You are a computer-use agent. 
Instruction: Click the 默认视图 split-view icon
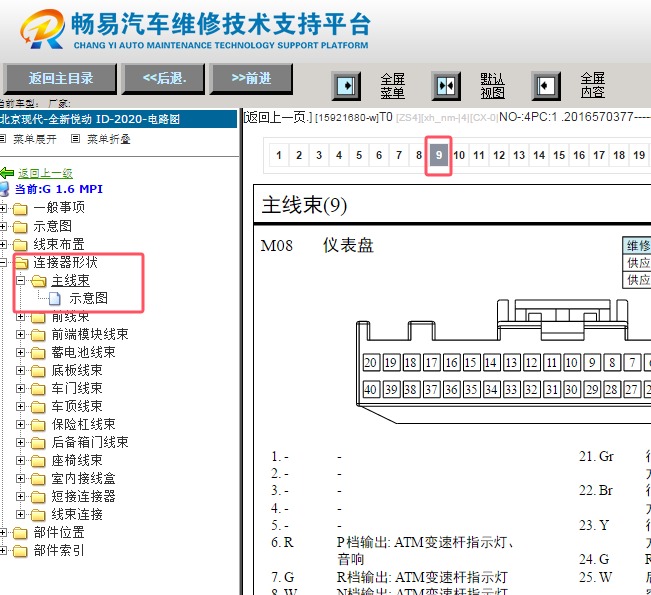click(446, 86)
